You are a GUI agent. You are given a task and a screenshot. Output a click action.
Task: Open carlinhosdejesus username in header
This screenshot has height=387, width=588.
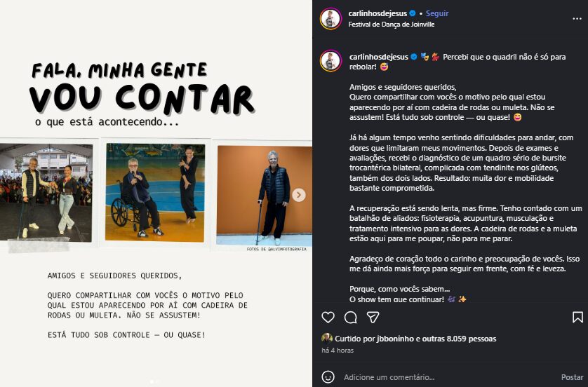pyautogui.click(x=377, y=13)
